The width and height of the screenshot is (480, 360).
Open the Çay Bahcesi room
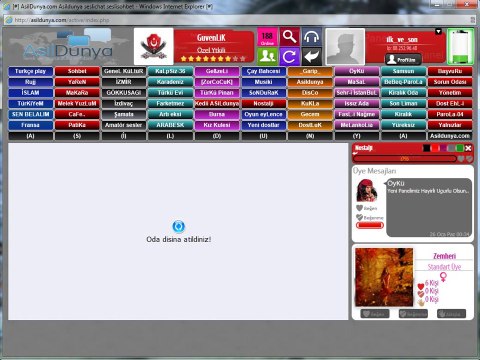point(264,71)
